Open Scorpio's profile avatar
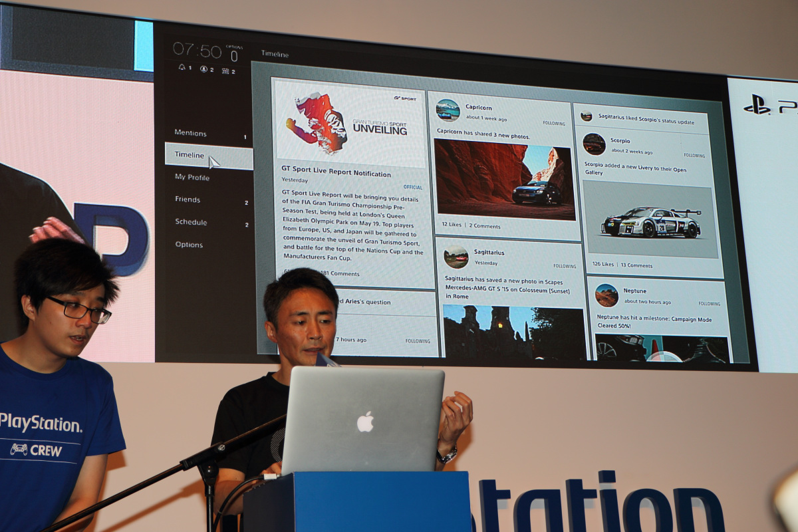The width and height of the screenshot is (798, 532). [594, 144]
